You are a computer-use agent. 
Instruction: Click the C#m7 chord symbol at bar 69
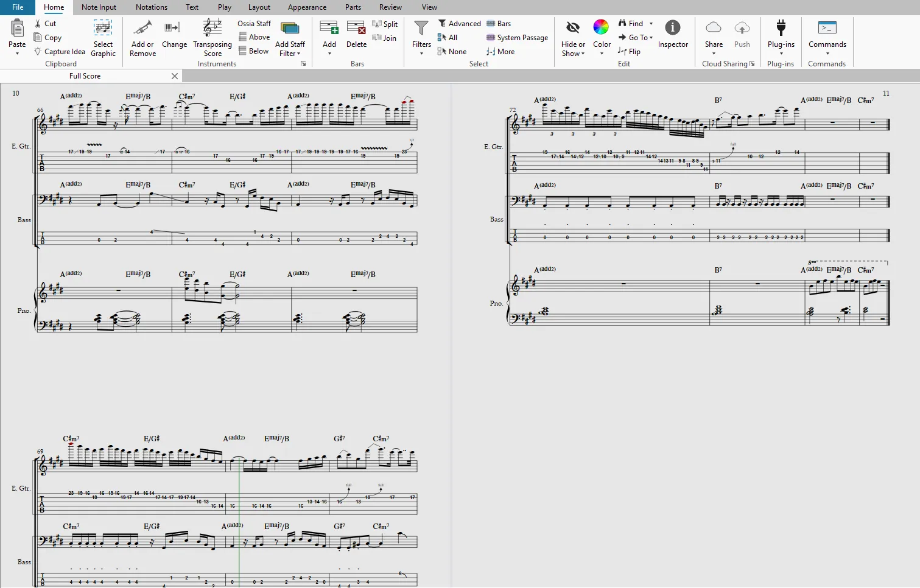click(71, 438)
